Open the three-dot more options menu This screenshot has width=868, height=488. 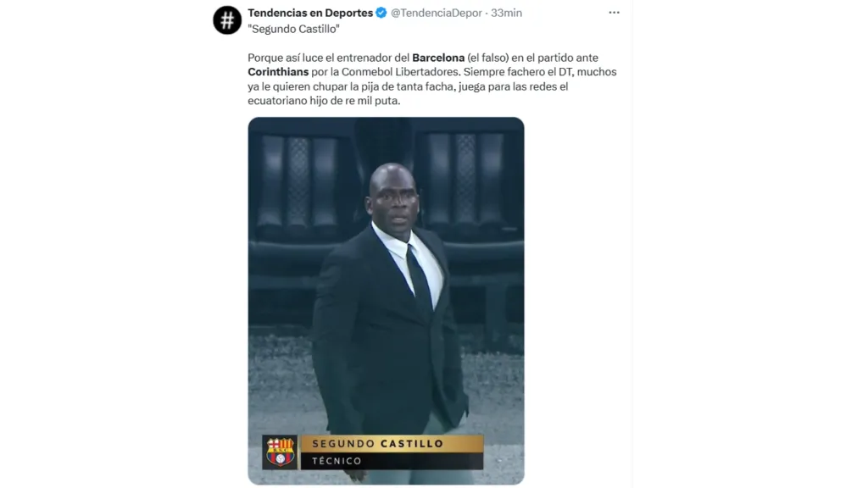tap(614, 13)
